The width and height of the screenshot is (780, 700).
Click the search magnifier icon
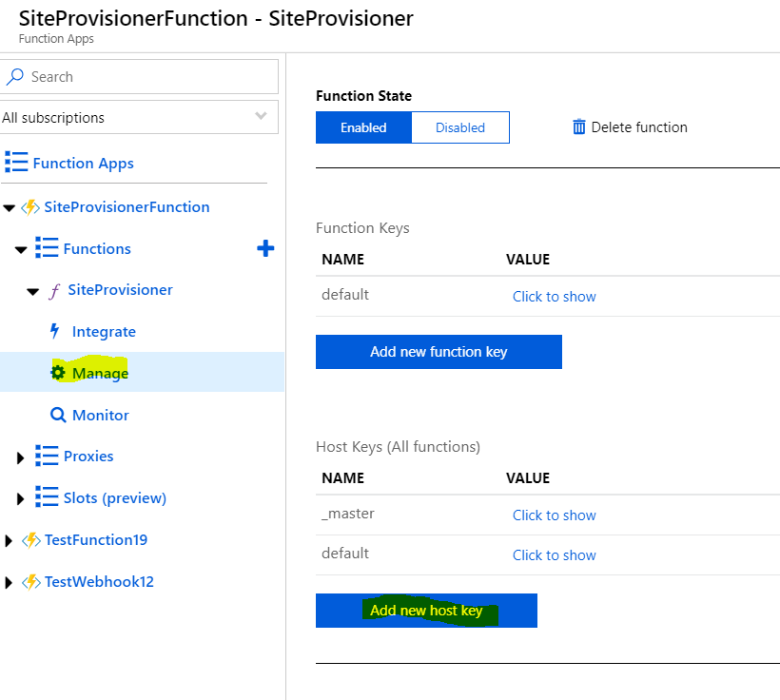(x=15, y=77)
